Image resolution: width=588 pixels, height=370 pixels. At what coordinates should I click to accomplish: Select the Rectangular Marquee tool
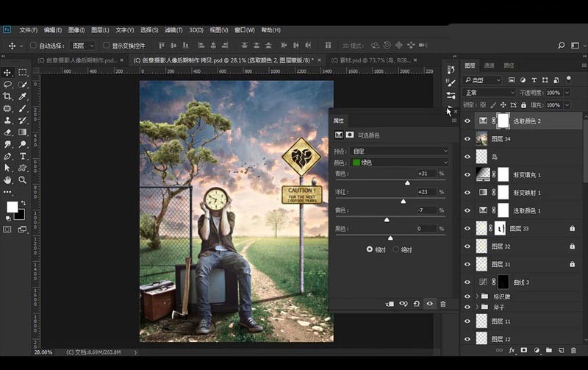tap(23, 72)
